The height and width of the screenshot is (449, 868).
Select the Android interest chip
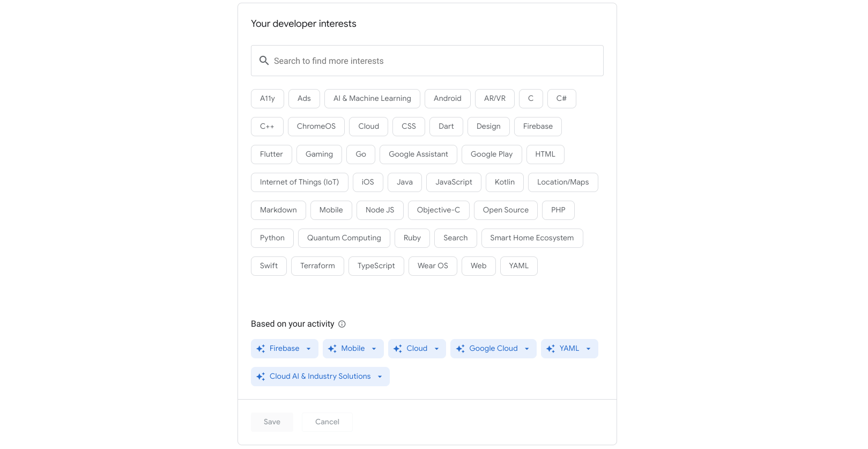point(447,99)
